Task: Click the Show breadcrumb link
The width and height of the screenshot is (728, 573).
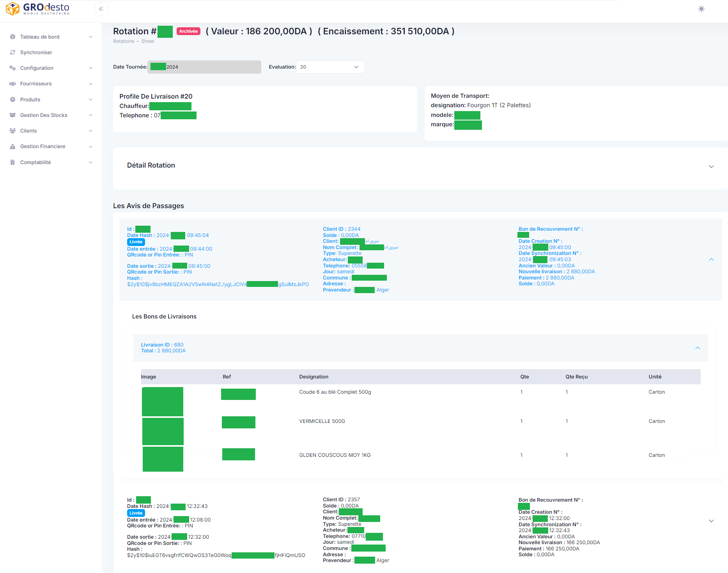Action: (x=147, y=41)
